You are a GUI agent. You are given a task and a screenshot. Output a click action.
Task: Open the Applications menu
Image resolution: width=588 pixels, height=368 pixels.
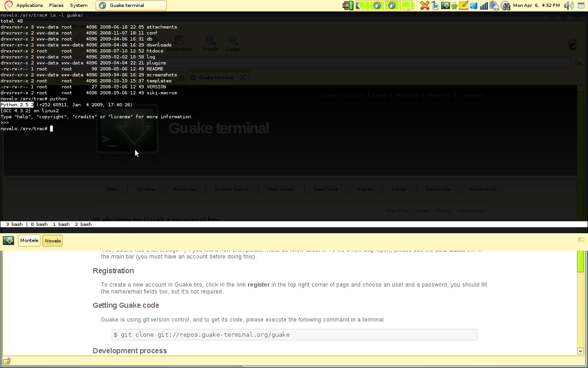[x=29, y=6]
